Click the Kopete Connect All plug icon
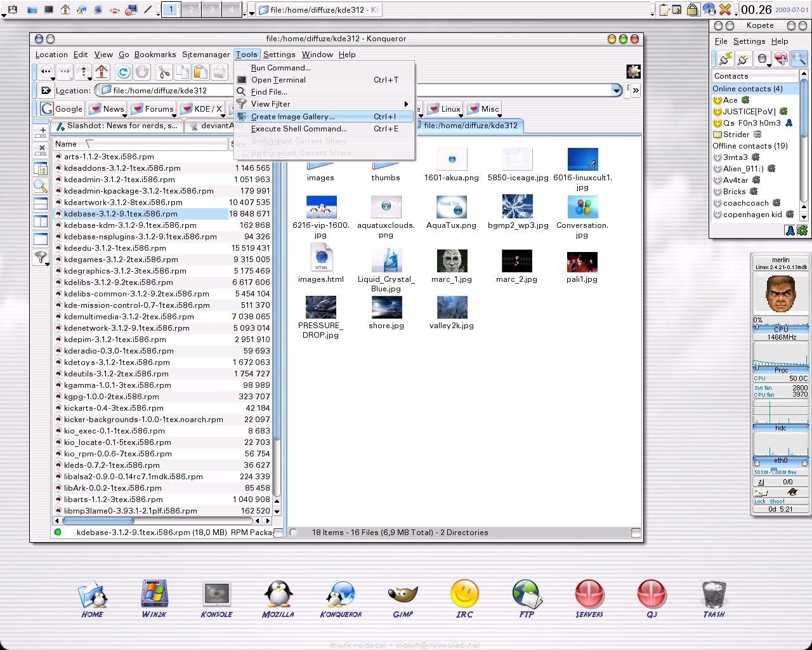The image size is (812, 650). coord(724,58)
